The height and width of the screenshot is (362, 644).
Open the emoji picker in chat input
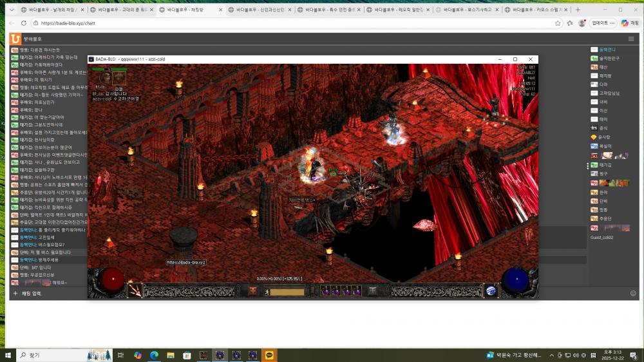pyautogui.click(x=632, y=293)
